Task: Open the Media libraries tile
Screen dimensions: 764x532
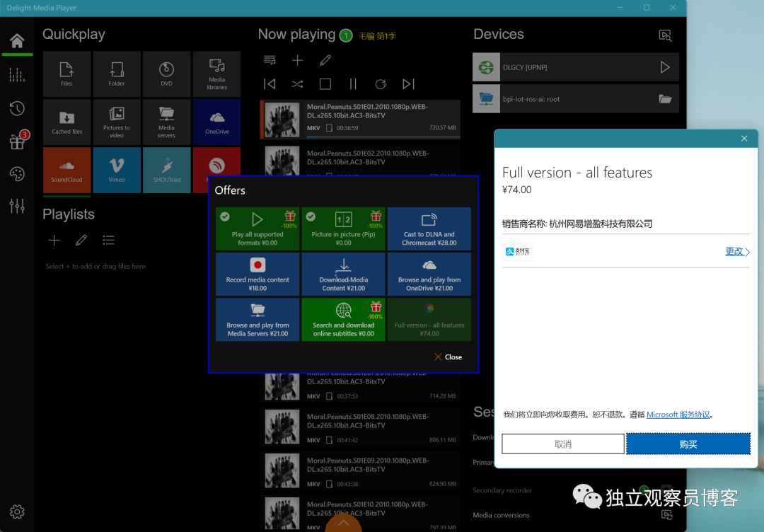Action: pyautogui.click(x=217, y=74)
